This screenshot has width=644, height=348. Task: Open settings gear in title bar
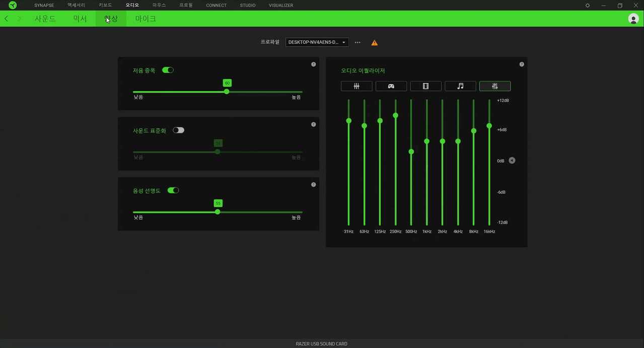click(x=587, y=5)
